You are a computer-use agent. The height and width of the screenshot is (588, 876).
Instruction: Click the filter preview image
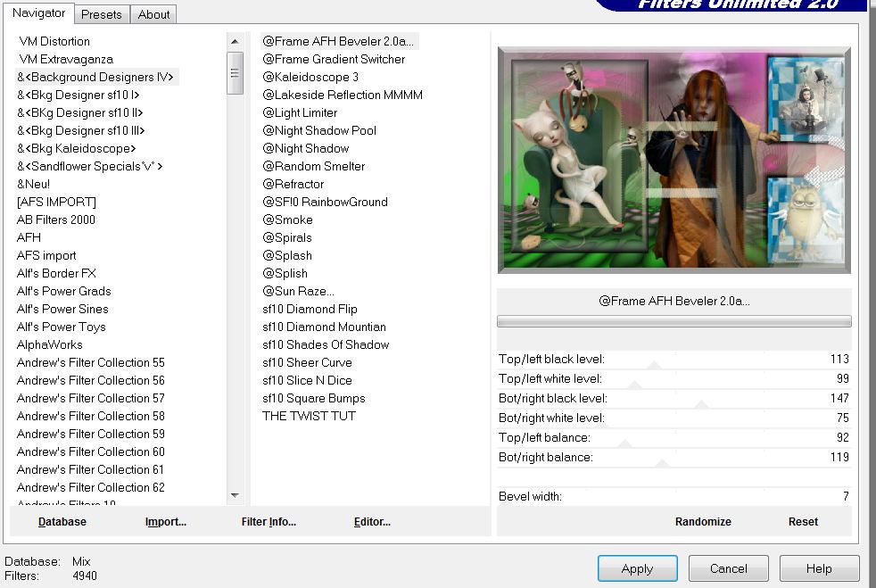tap(674, 160)
